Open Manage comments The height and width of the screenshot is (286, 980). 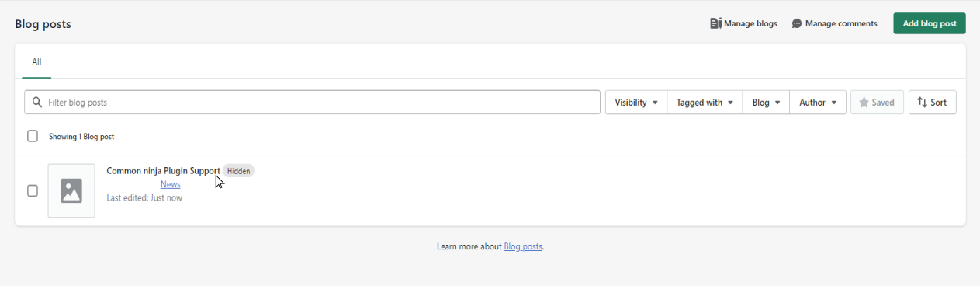[x=834, y=23]
